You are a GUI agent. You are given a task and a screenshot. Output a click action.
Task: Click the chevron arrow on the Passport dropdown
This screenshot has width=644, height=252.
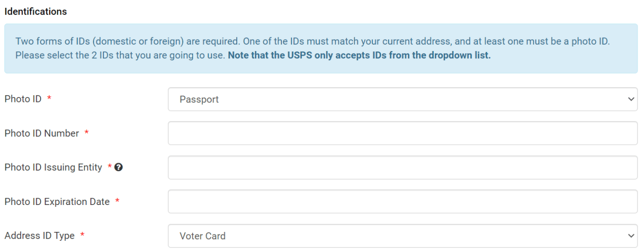coord(631,99)
